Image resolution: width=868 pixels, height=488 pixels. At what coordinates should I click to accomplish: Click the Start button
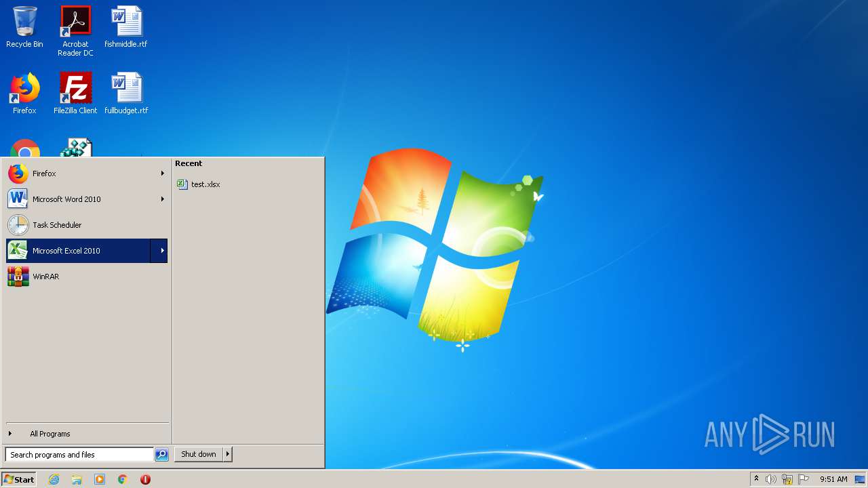click(19, 479)
